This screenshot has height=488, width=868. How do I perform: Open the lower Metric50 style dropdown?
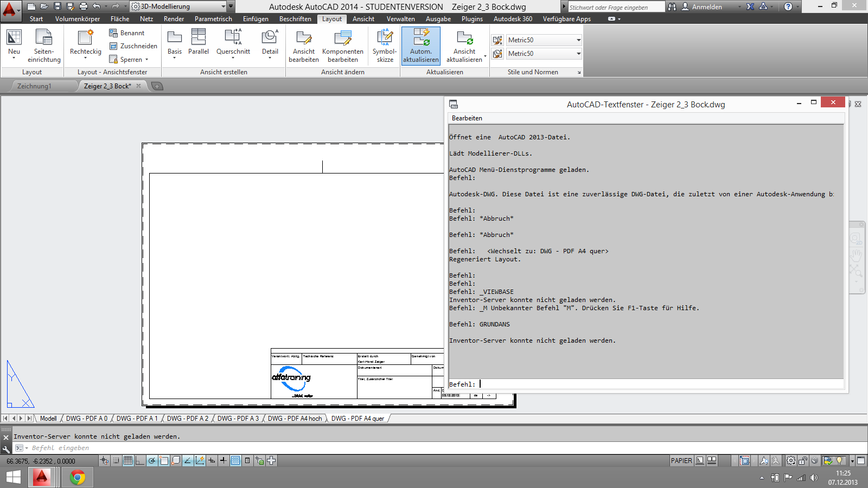544,54
